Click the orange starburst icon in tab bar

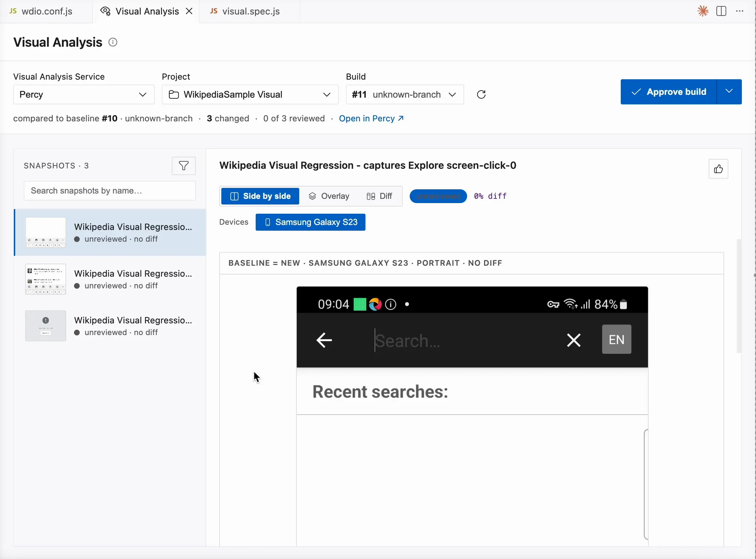point(703,11)
